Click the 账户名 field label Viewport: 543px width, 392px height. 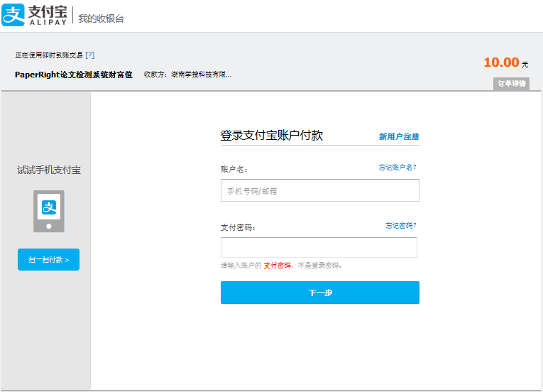(x=234, y=169)
